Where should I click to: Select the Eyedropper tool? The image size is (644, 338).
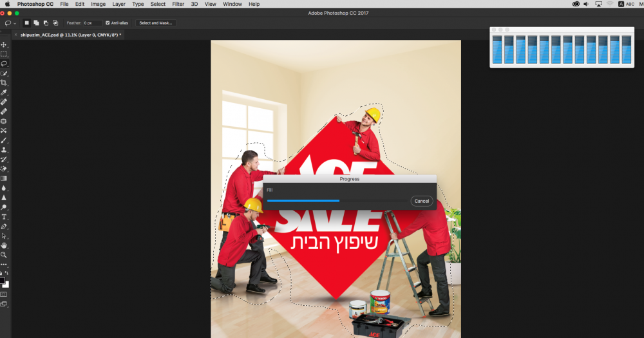pyautogui.click(x=4, y=93)
